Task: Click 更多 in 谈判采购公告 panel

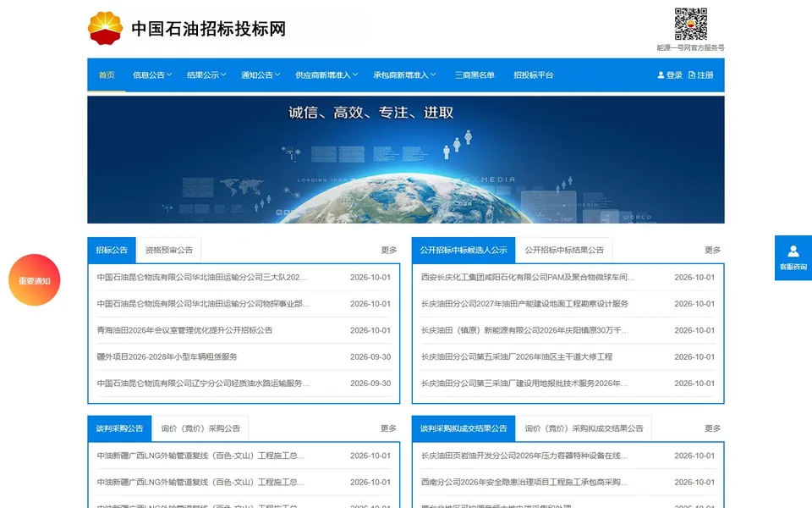Action: pyautogui.click(x=388, y=428)
